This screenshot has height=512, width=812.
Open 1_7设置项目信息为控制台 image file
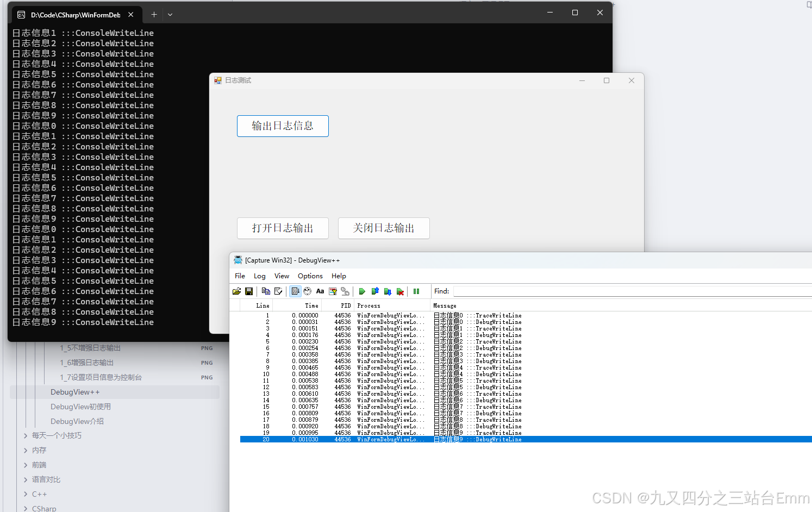[101, 377]
